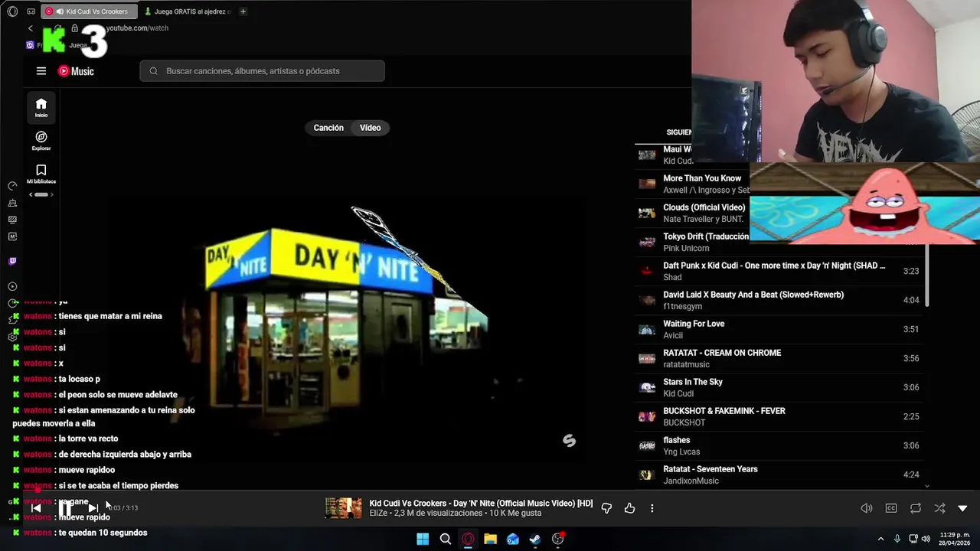Image resolution: width=980 pixels, height=551 pixels.
Task: Open the YouTube Music hamburger guide menu
Action: (41, 71)
